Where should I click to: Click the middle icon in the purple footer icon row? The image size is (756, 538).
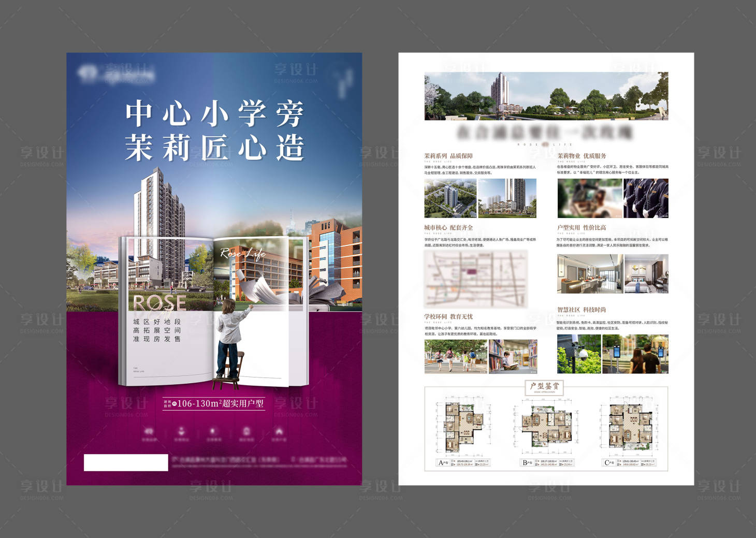213,432
